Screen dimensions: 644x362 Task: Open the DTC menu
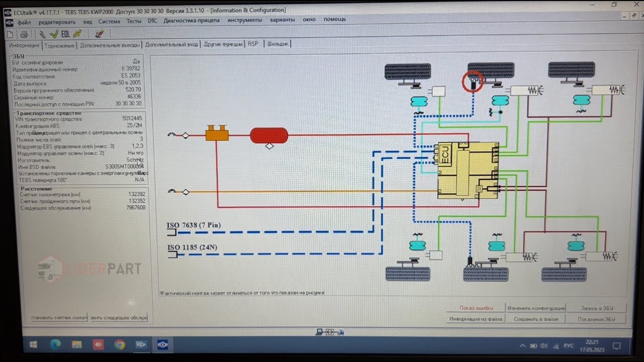coord(152,21)
